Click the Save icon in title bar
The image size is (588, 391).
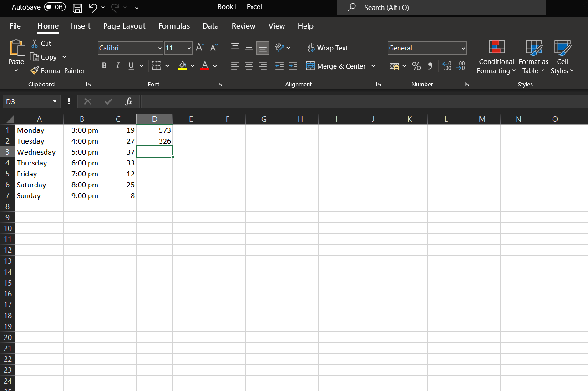77,7
